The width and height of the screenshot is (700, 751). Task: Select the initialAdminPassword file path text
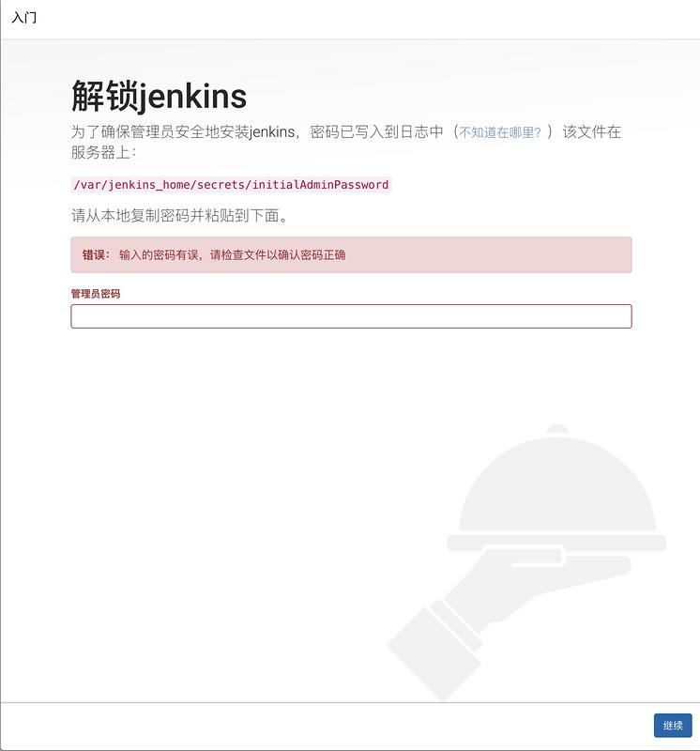[x=231, y=184]
